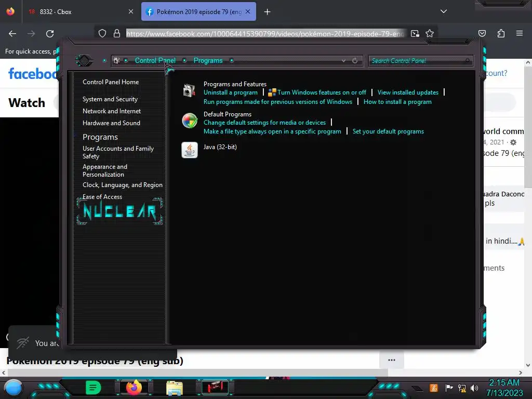Click Make a file type always open link
This screenshot has height=399, width=532.
[x=272, y=131]
